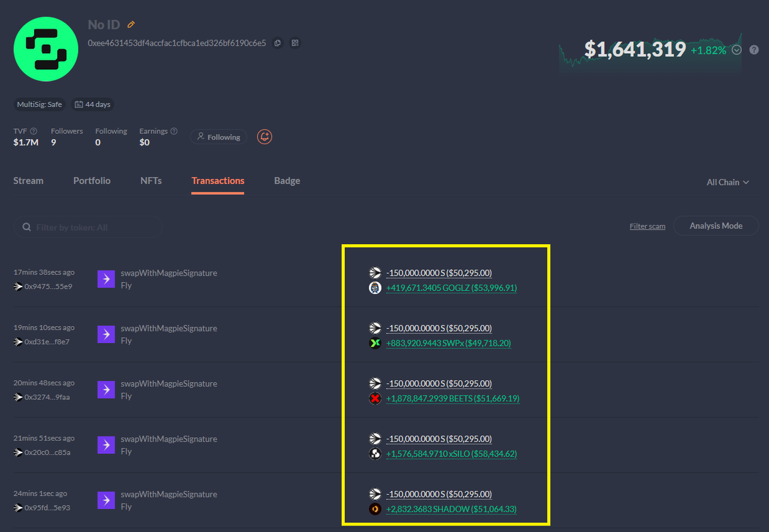
Task: Click the xSILO token icon
Action: tap(376, 454)
